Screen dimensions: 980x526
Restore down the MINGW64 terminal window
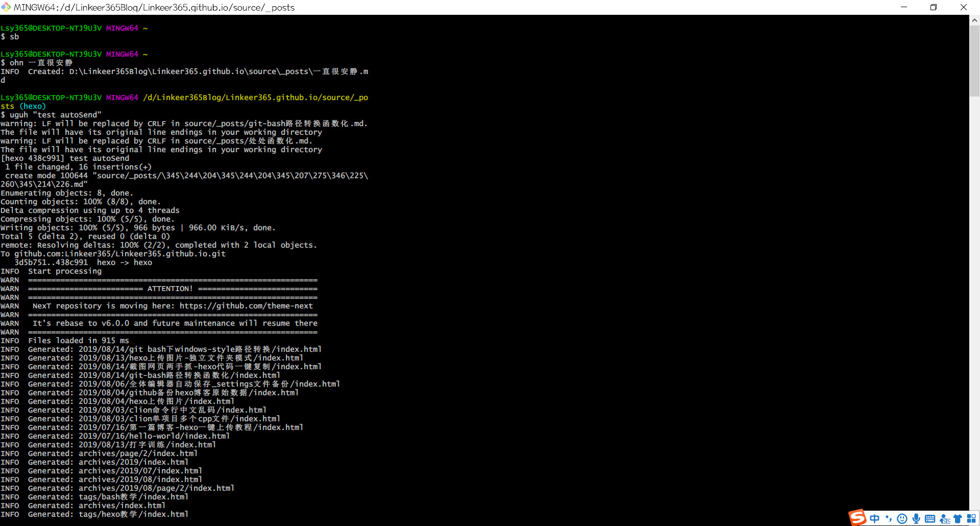[934, 7]
